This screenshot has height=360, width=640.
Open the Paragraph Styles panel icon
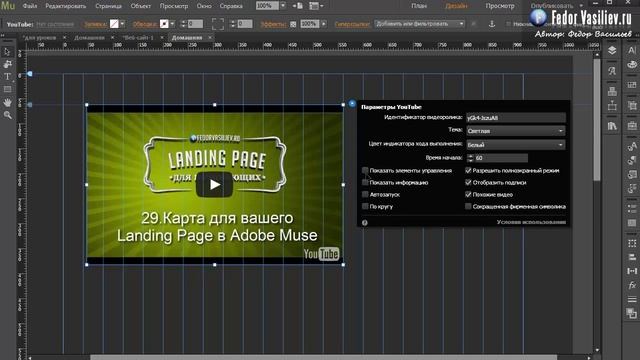tap(632, 160)
